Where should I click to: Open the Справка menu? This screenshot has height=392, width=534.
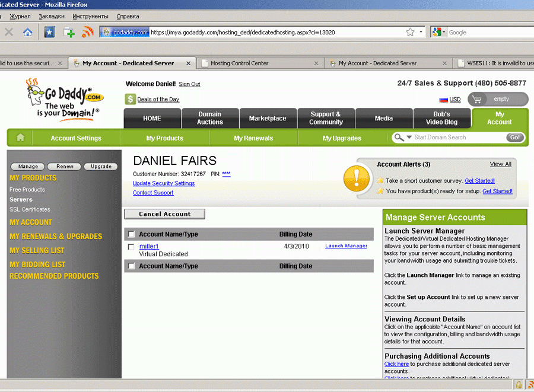(x=128, y=17)
